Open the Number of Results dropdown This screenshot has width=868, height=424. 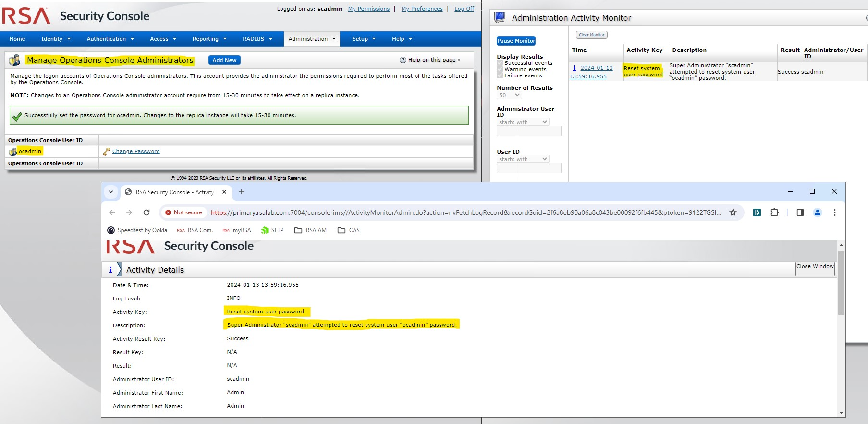coord(509,95)
